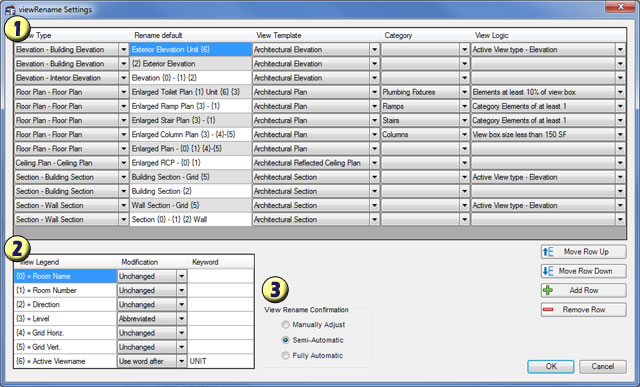Open Category dropdown showing Stairs
The width and height of the screenshot is (640, 387).
(x=464, y=120)
